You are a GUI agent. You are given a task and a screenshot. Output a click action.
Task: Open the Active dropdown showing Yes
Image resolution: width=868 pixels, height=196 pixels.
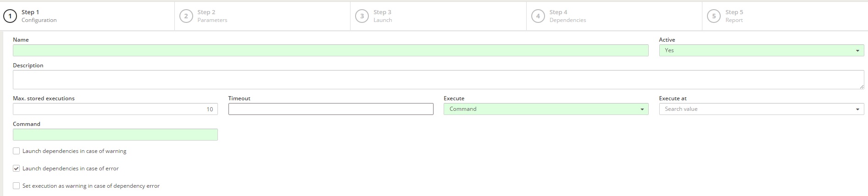[x=762, y=50]
